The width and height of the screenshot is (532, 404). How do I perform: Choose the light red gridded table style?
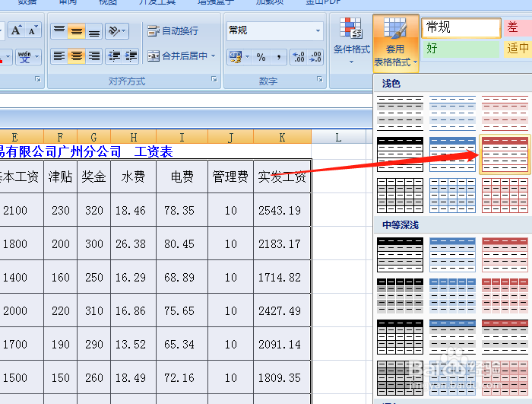[505, 196]
